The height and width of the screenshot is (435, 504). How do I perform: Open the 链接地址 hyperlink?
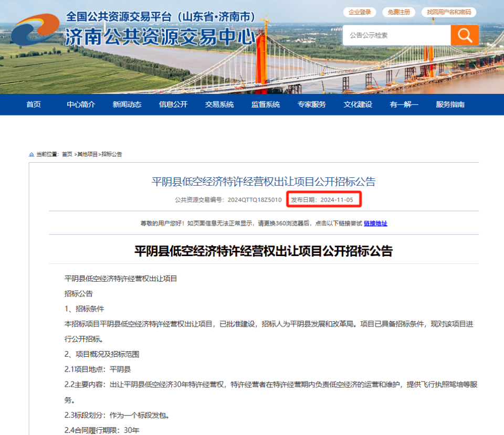click(x=375, y=223)
